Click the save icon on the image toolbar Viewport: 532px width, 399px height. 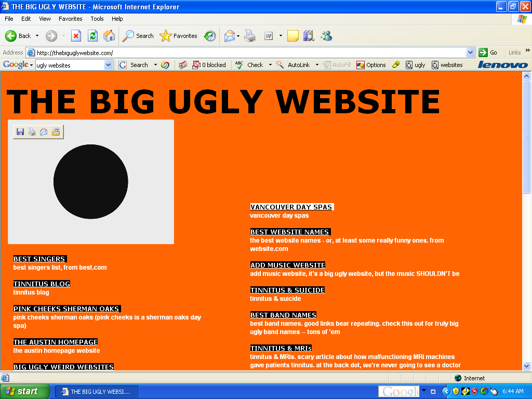coord(20,132)
